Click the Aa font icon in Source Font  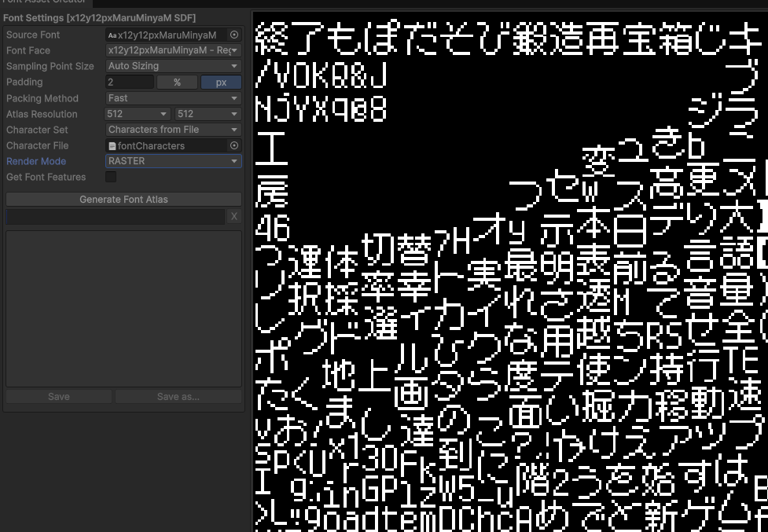click(112, 35)
